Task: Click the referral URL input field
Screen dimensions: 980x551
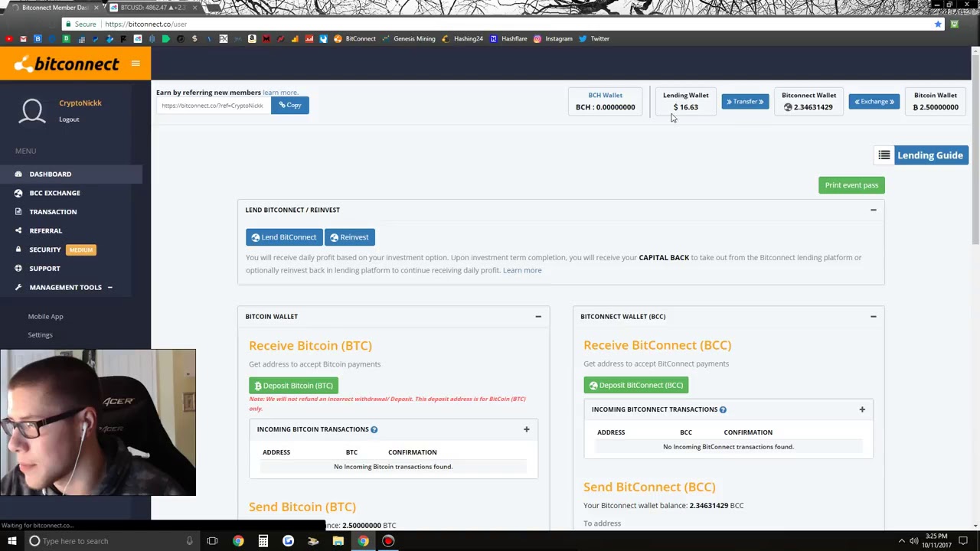Action: [214, 106]
